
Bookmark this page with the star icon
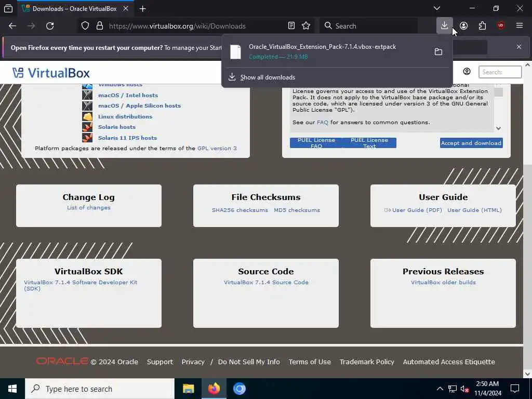(x=306, y=26)
